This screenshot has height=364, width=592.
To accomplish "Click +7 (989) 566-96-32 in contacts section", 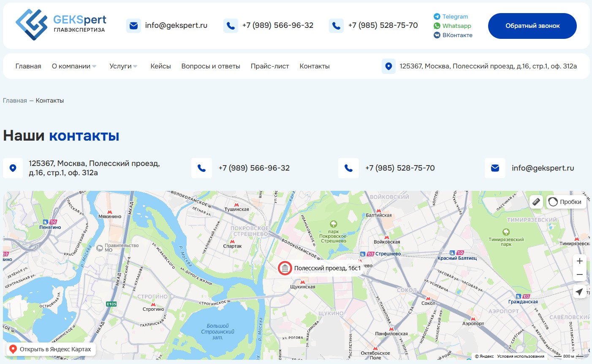I will click(254, 168).
